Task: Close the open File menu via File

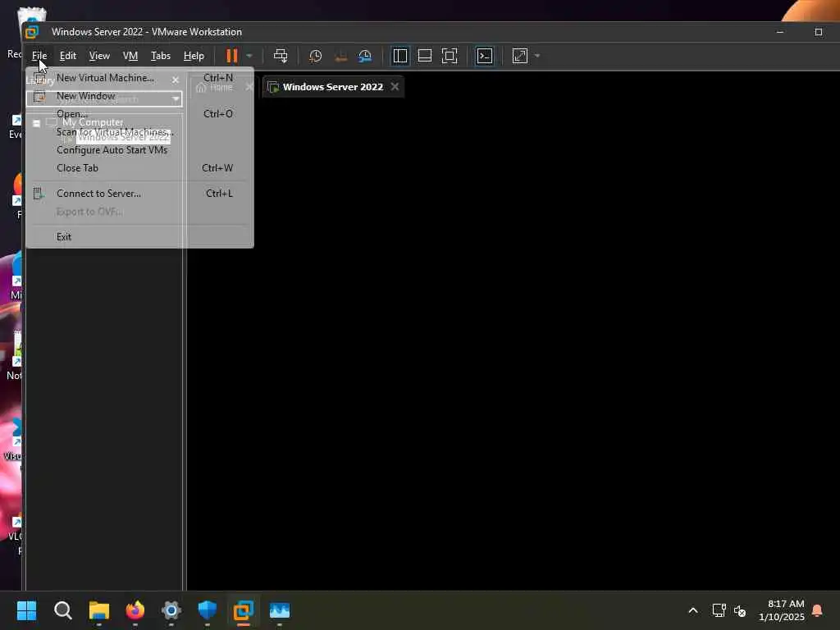Action: 39,56
